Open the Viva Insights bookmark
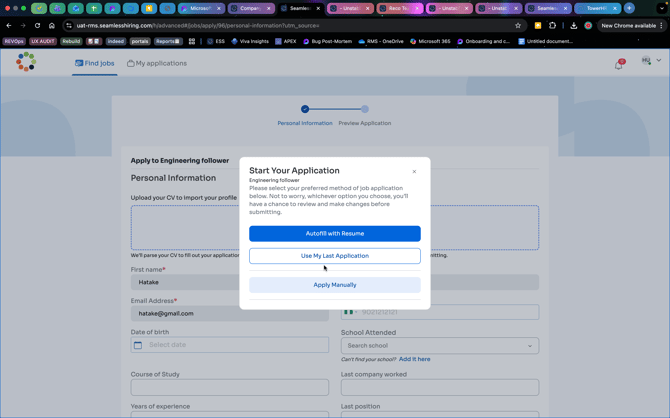 (x=250, y=42)
